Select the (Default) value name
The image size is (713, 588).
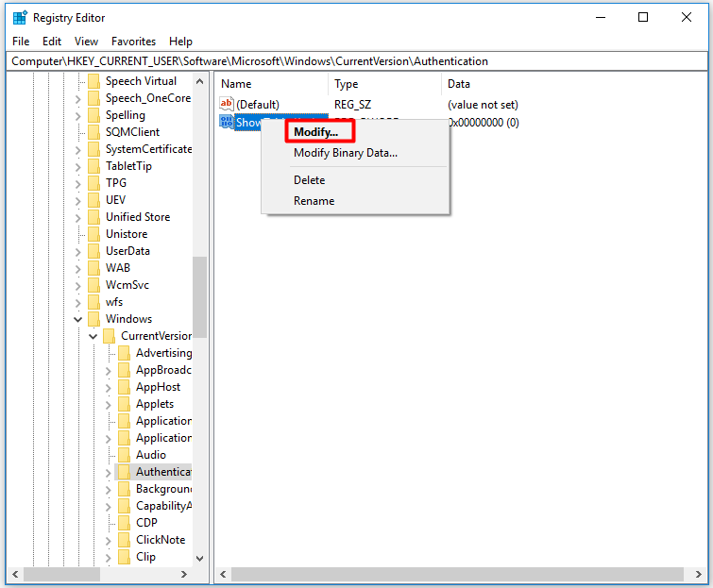[258, 105]
